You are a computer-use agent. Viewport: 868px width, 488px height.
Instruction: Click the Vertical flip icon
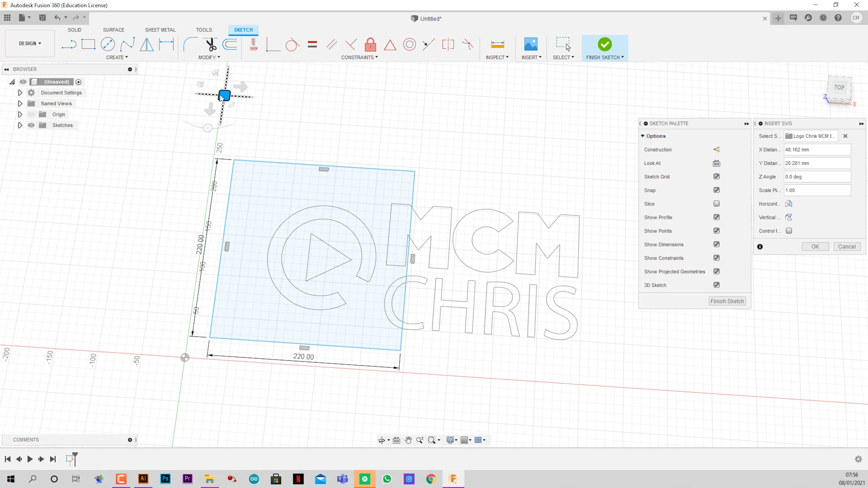789,217
